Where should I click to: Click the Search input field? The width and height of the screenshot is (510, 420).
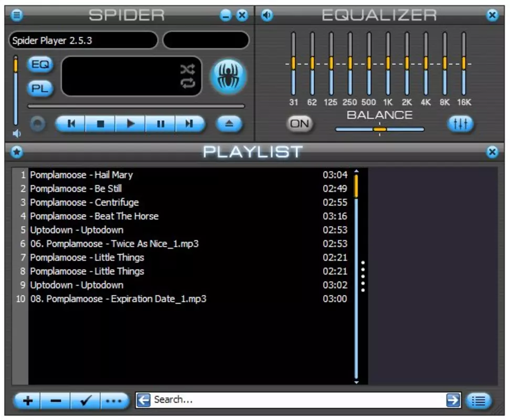[298, 400]
